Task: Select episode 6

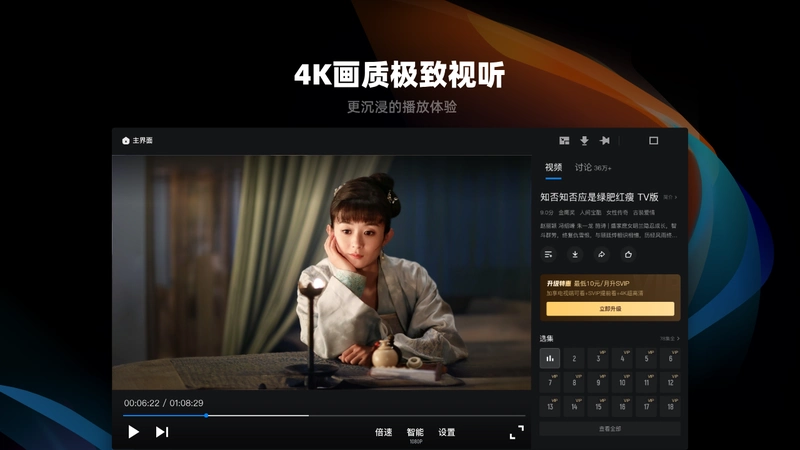Action: 670,358
